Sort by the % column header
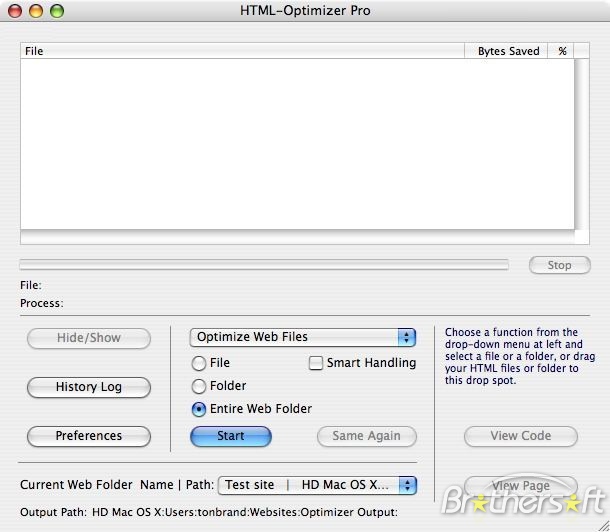This screenshot has width=610, height=532. click(561, 51)
